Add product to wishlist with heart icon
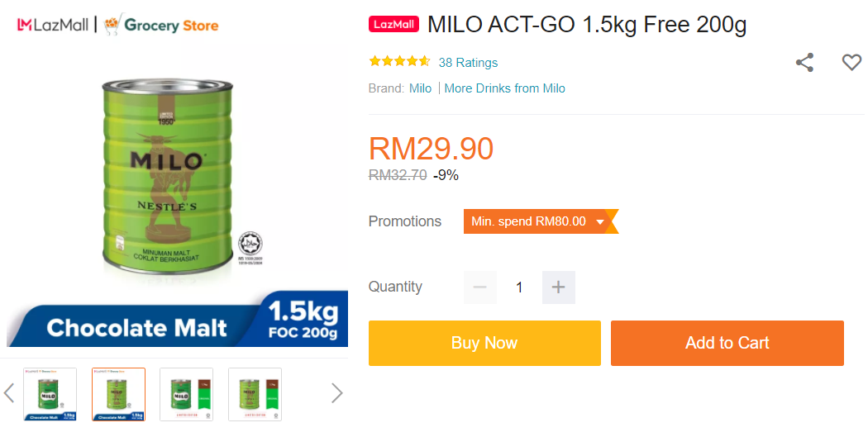The image size is (868, 437). point(851,62)
